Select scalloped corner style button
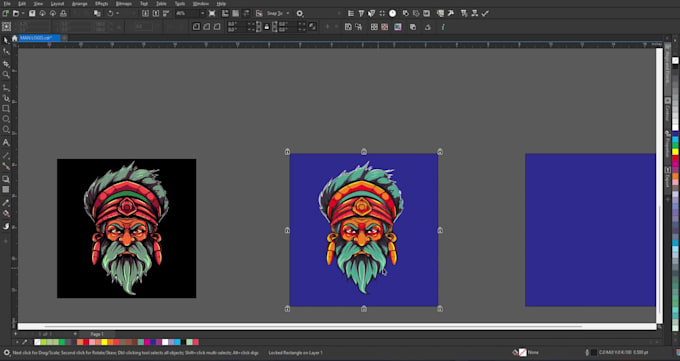Image resolution: width=680 pixels, height=361 pixels. 206,27
